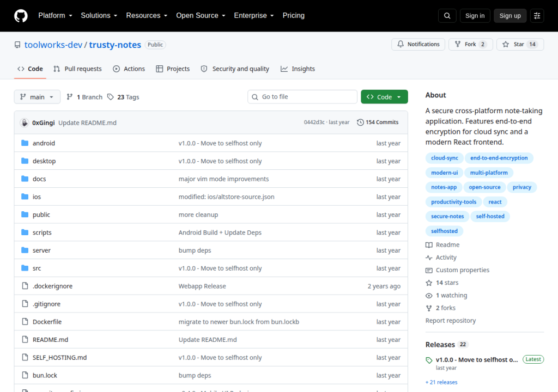Go to the GitHub homepage logo
The width and height of the screenshot is (558, 392).
21,16
